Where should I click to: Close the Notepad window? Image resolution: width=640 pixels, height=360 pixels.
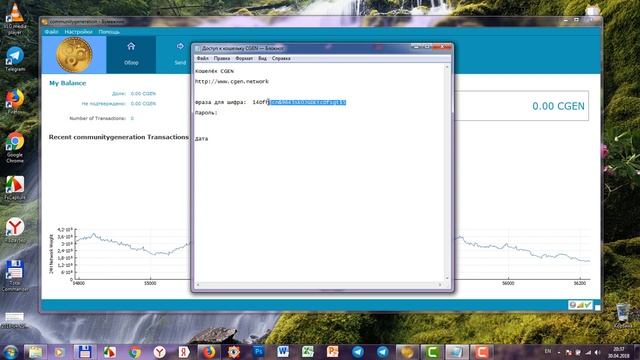tap(442, 47)
